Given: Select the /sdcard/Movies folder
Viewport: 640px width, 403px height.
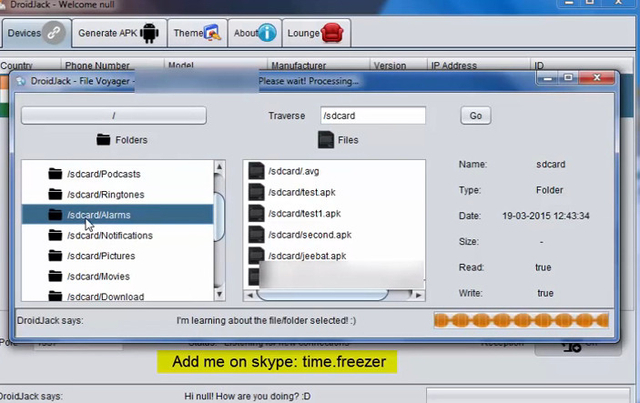Looking at the screenshot, I should click(x=118, y=276).
